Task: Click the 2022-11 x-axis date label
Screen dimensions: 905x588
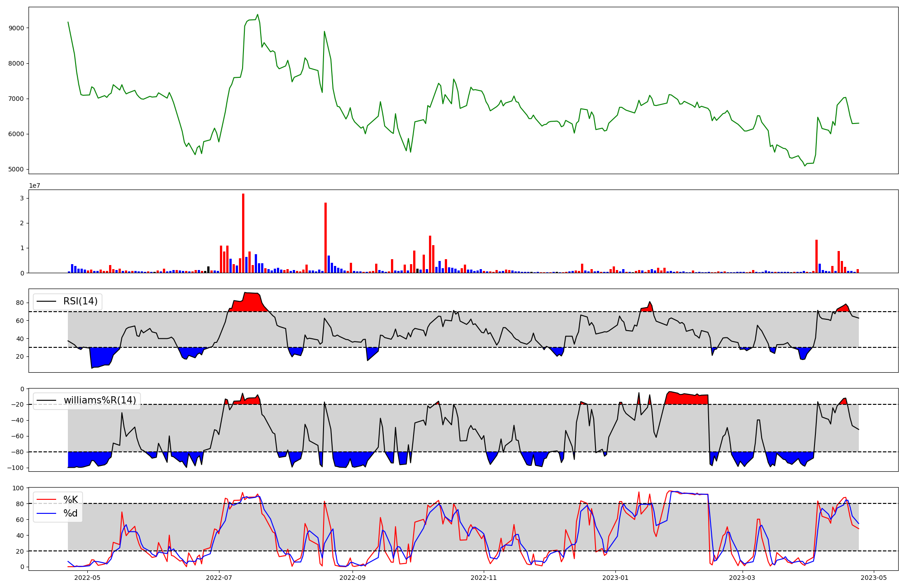Action: pos(484,578)
